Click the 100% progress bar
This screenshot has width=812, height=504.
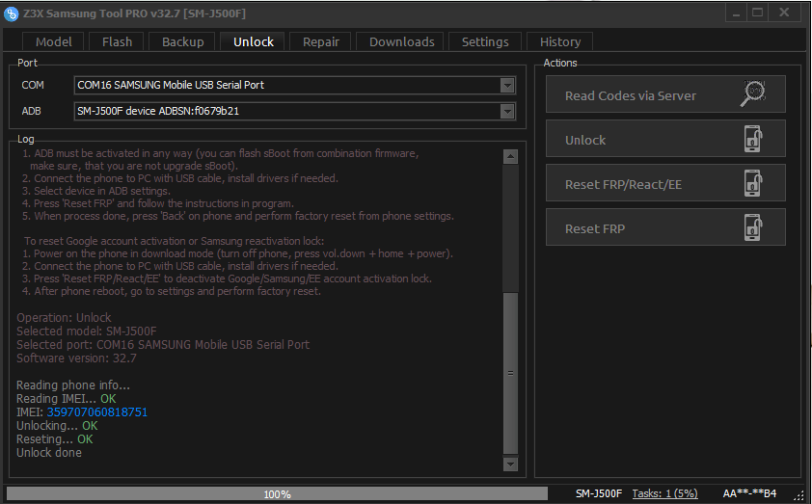[x=277, y=494]
